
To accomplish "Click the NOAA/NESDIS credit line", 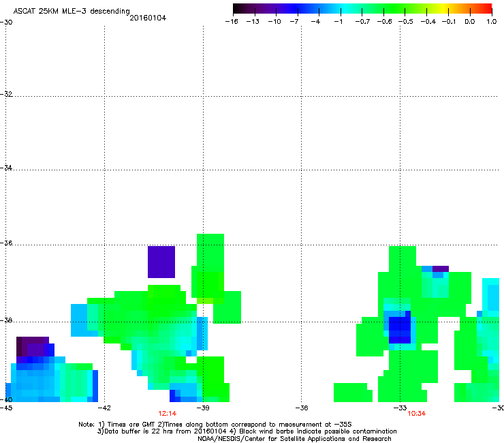I will coord(294,439).
